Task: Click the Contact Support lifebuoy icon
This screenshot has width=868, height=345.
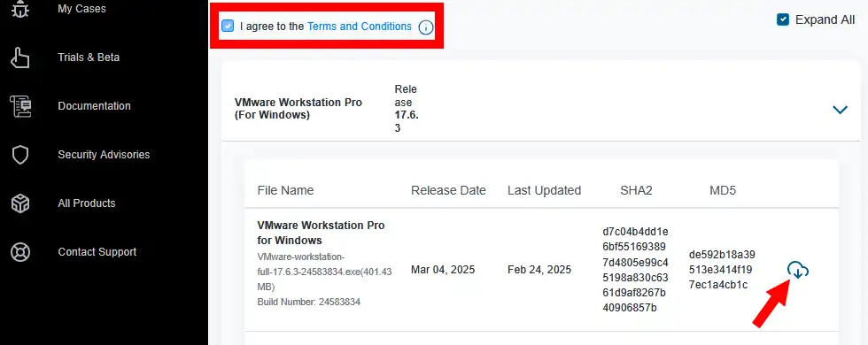Action: (x=20, y=252)
